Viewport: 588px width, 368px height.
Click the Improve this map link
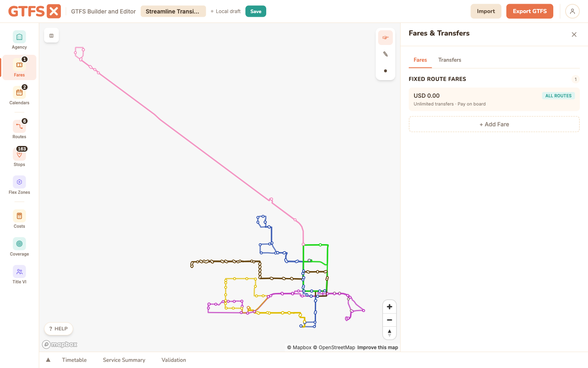coord(378,348)
